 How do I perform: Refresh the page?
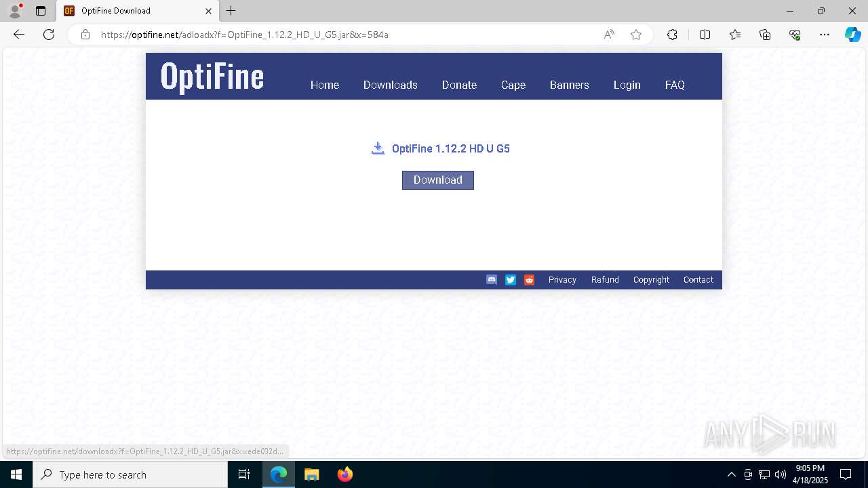(49, 35)
